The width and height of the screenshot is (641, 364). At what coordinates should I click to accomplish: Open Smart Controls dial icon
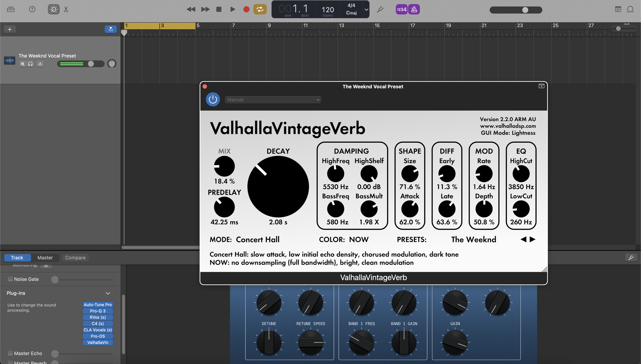pyautogui.click(x=54, y=9)
